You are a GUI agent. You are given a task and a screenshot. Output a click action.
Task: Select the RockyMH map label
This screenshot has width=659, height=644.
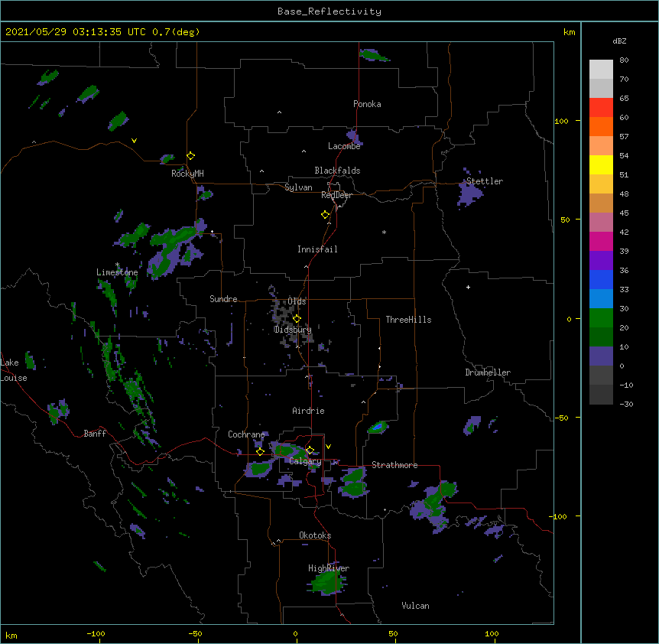[187, 174]
